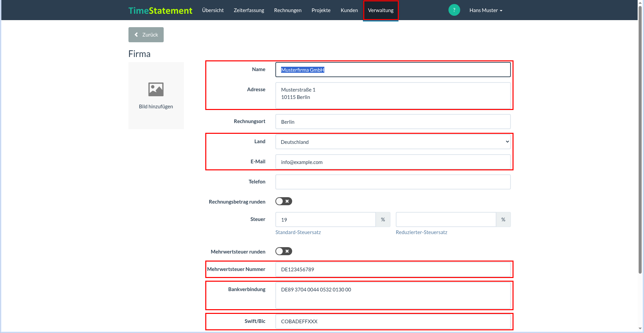The height and width of the screenshot is (333, 644).
Task: Click into the Name field with Musterfirma GmbH
Action: tap(393, 70)
